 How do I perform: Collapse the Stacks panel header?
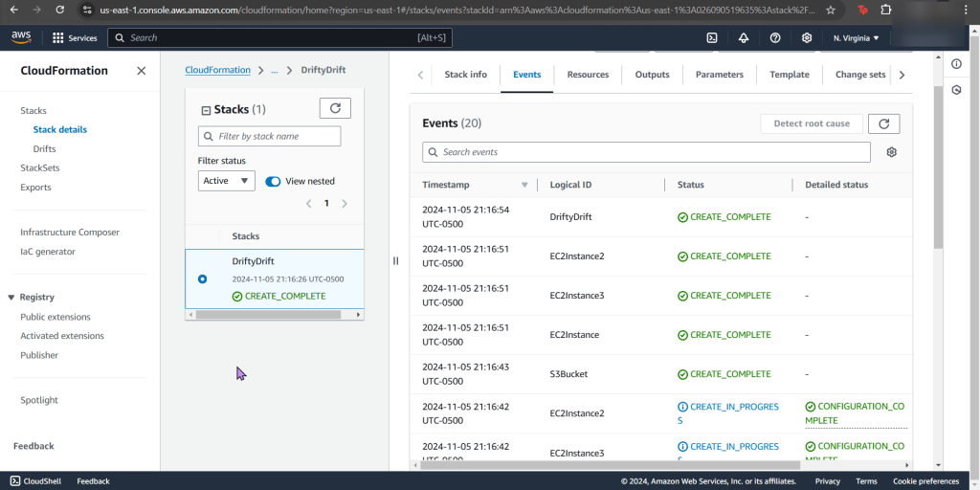coord(206,110)
